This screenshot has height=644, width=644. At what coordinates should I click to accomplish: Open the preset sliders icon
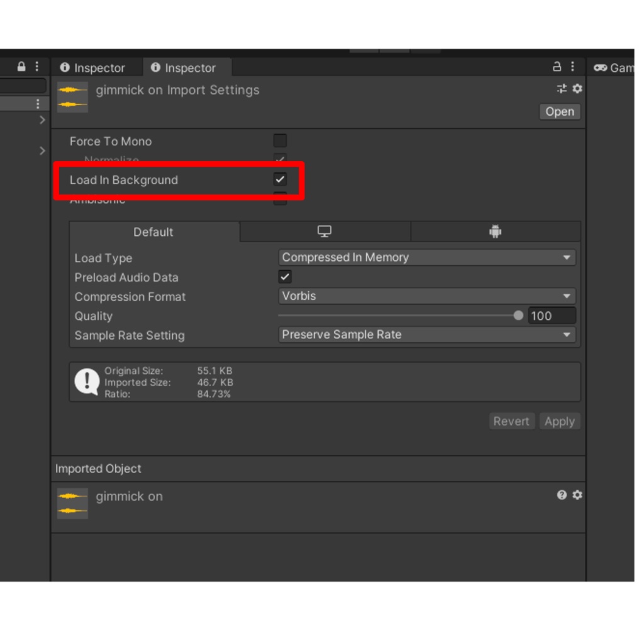(562, 89)
